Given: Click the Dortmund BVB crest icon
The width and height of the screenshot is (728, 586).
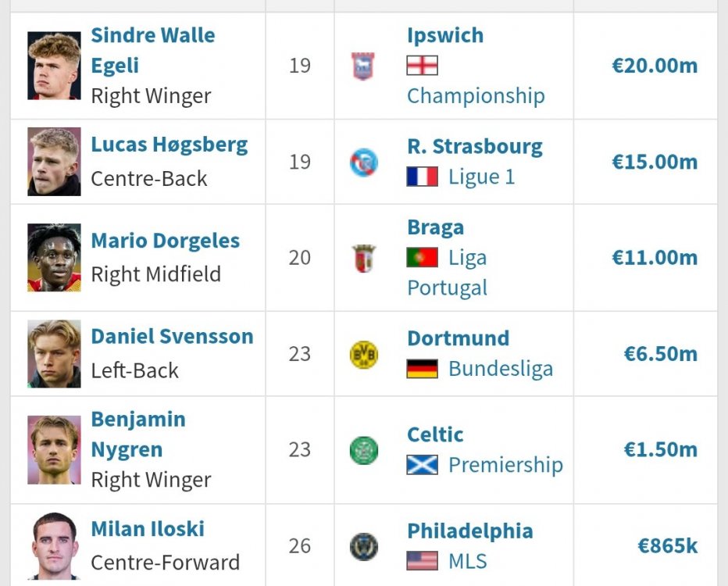Looking at the screenshot, I should pos(363,355).
